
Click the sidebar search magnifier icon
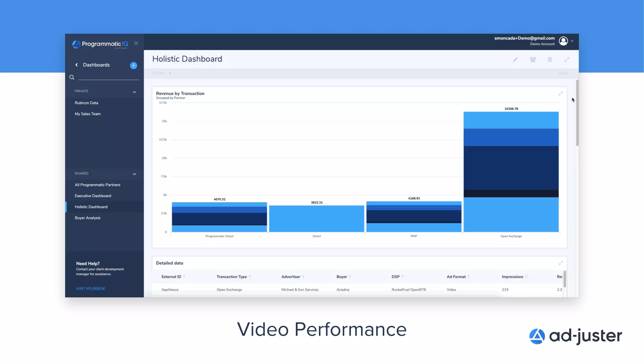pyautogui.click(x=72, y=77)
